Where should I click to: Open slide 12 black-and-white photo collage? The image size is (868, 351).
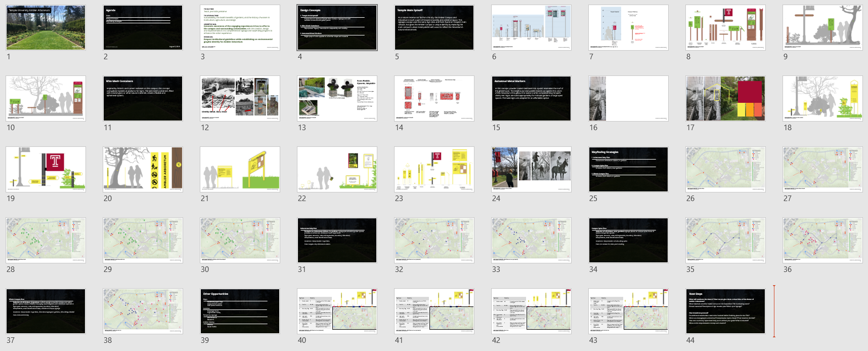point(240,99)
